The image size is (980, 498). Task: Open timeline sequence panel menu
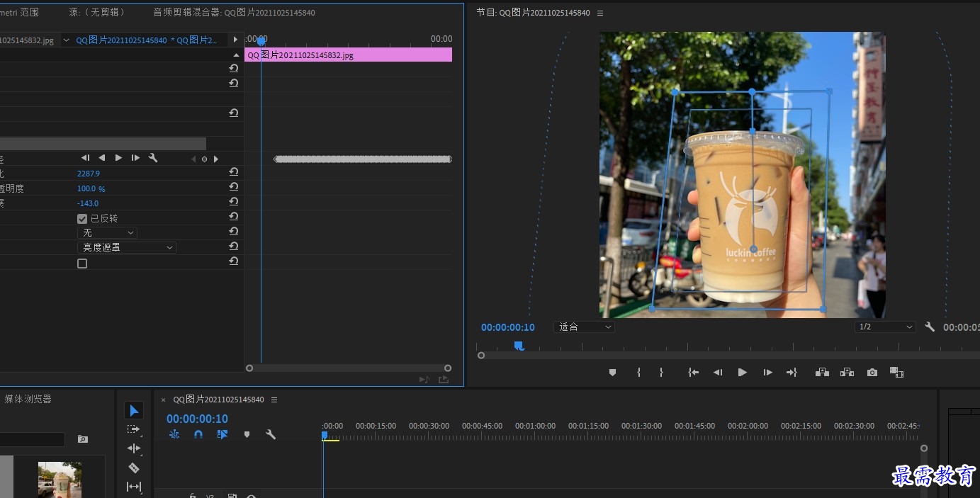274,400
